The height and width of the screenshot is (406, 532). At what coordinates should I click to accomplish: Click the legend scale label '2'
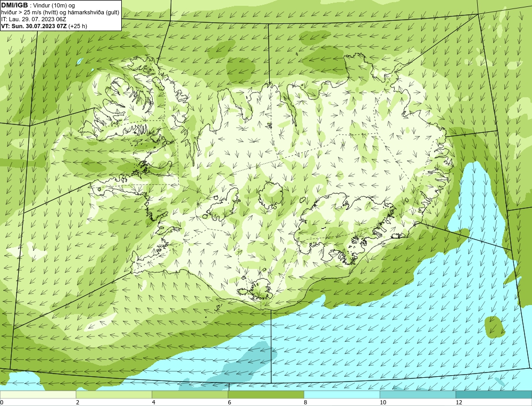coord(78,402)
